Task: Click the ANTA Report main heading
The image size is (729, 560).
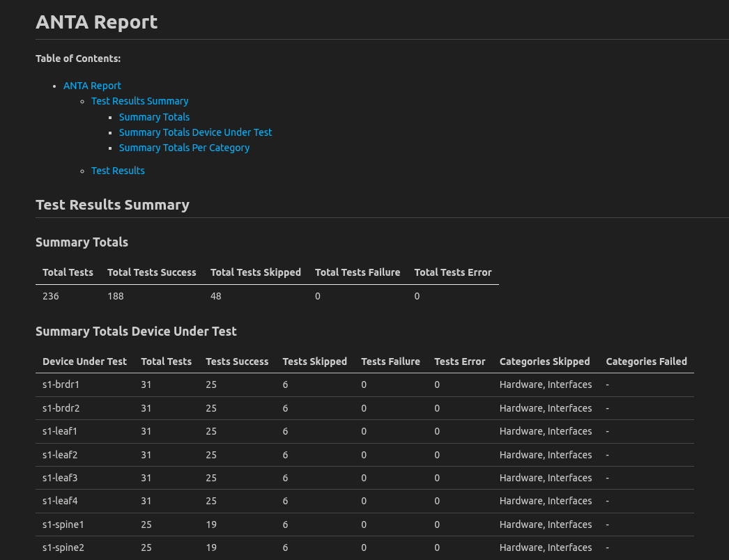Action: 97,22
